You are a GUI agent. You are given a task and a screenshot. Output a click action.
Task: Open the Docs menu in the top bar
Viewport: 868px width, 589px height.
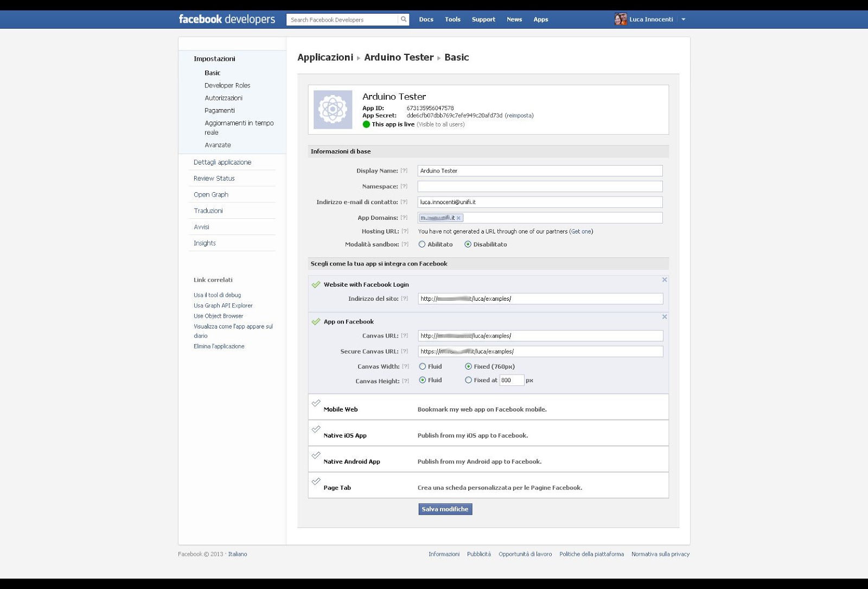point(426,19)
